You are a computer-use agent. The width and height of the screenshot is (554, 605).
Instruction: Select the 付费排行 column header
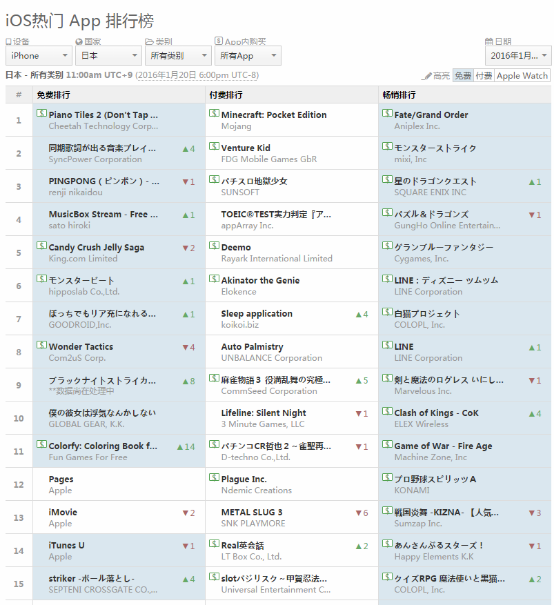click(x=226, y=95)
